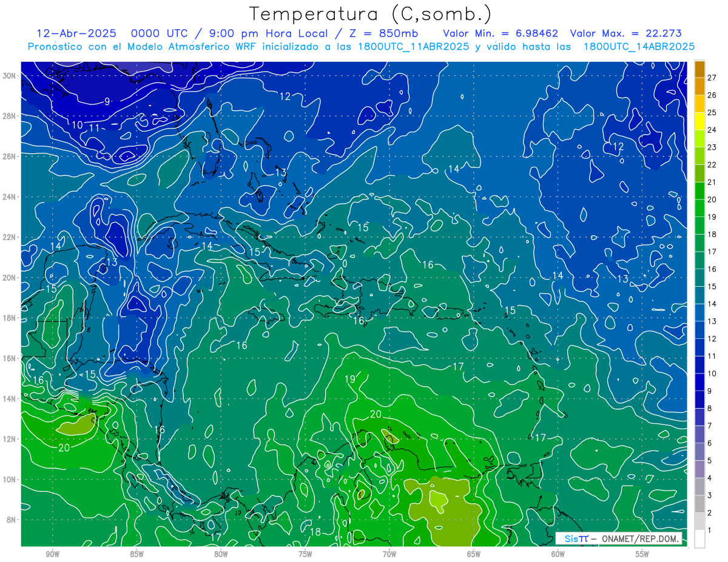Click the "12N" latitude axis label

click(x=10, y=439)
